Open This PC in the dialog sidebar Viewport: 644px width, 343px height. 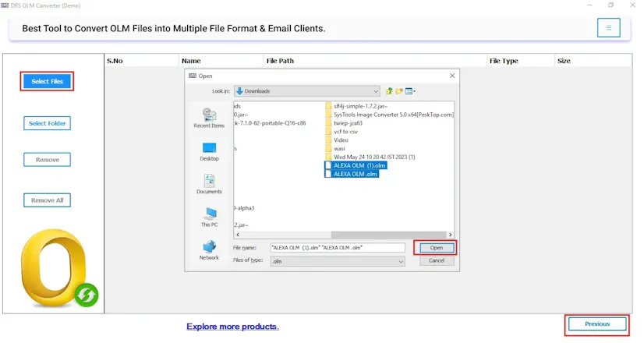click(x=209, y=217)
